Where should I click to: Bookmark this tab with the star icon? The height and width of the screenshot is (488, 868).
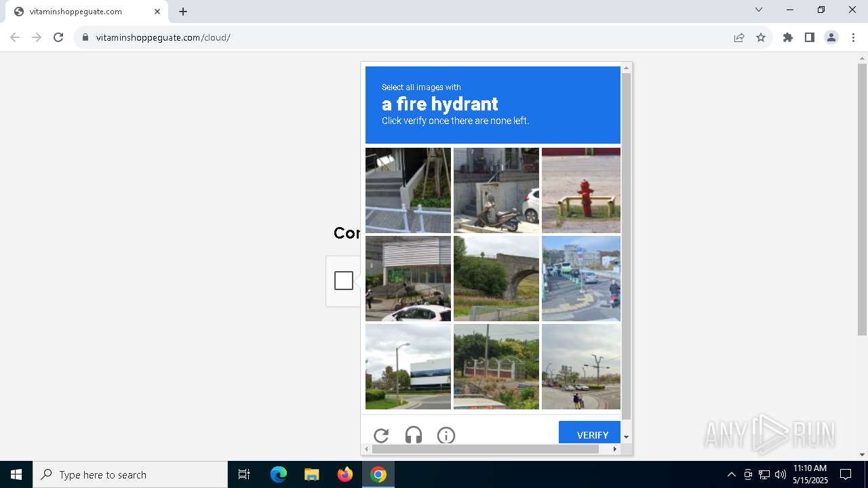761,37
